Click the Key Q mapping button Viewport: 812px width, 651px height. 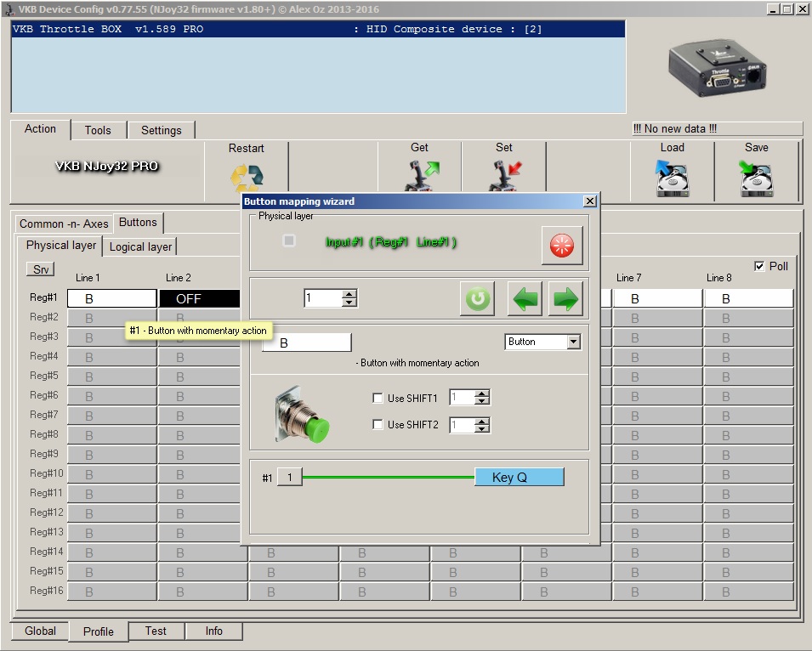[x=519, y=477]
